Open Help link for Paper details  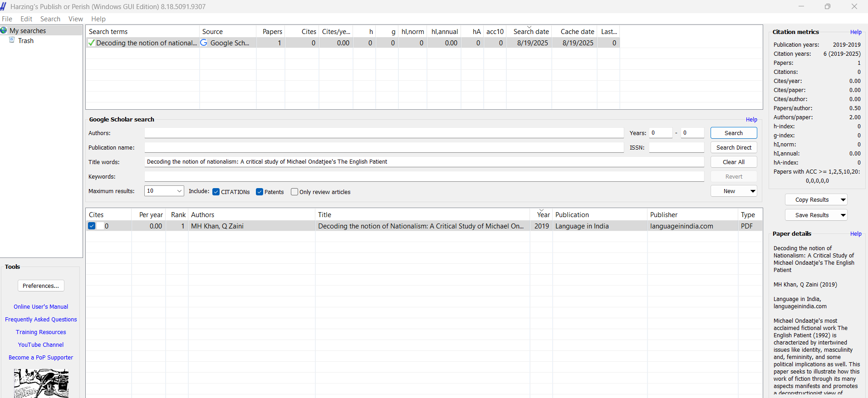point(856,234)
